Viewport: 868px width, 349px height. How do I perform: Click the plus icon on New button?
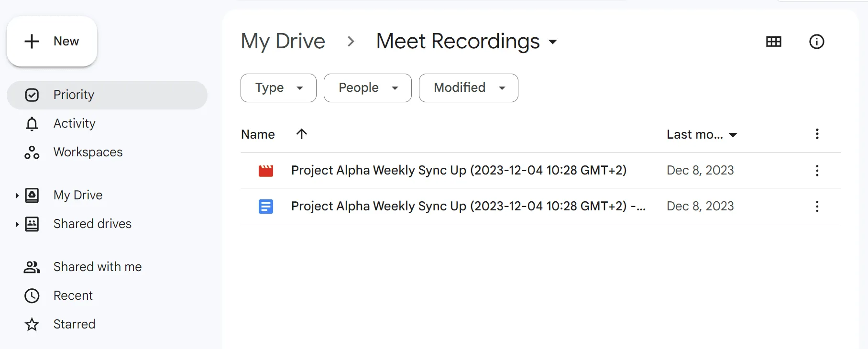[32, 41]
